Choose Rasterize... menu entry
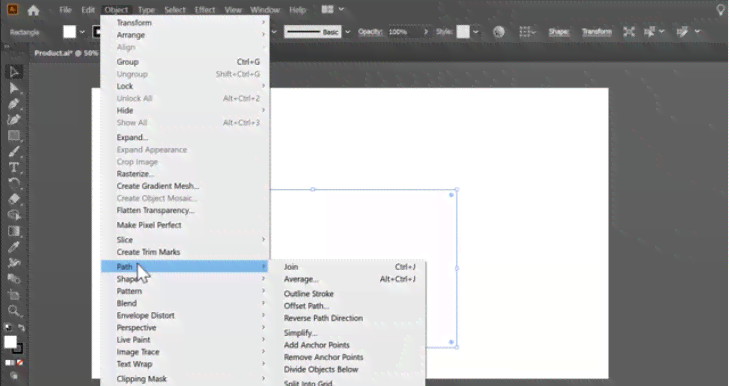Screen dimensions: 729x386 [185, 174]
